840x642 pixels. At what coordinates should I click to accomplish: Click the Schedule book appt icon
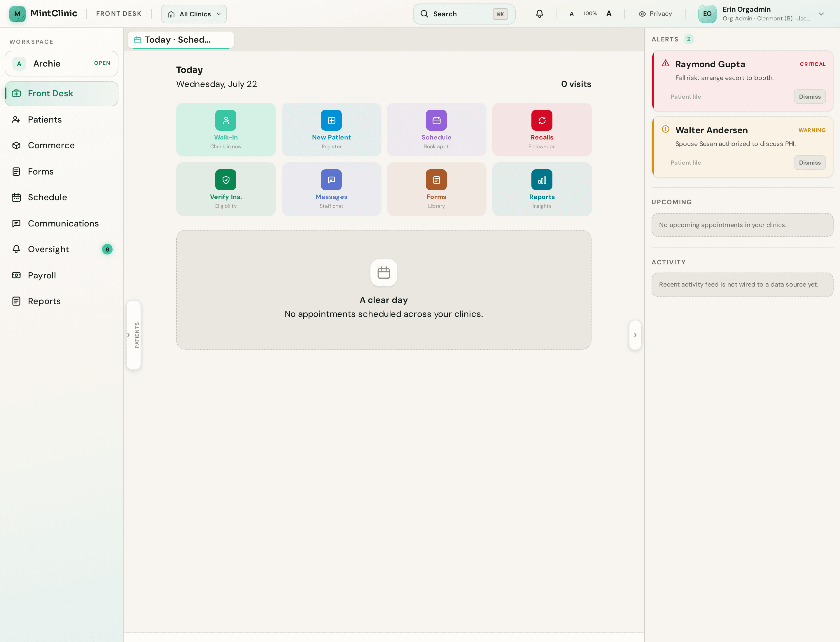(436, 120)
